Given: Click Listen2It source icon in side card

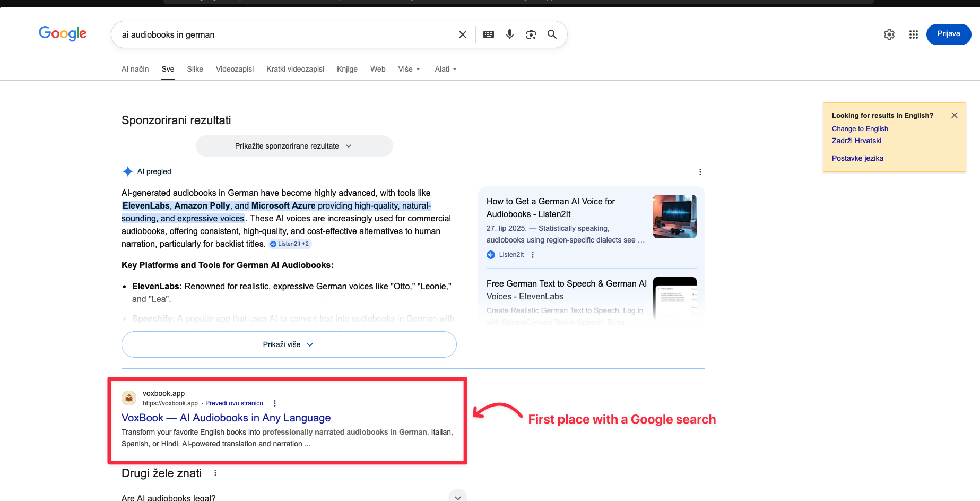Looking at the screenshot, I should [x=491, y=255].
